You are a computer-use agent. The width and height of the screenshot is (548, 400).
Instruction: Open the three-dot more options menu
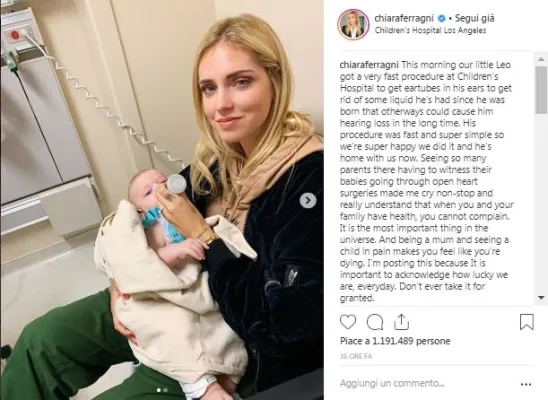click(x=526, y=384)
